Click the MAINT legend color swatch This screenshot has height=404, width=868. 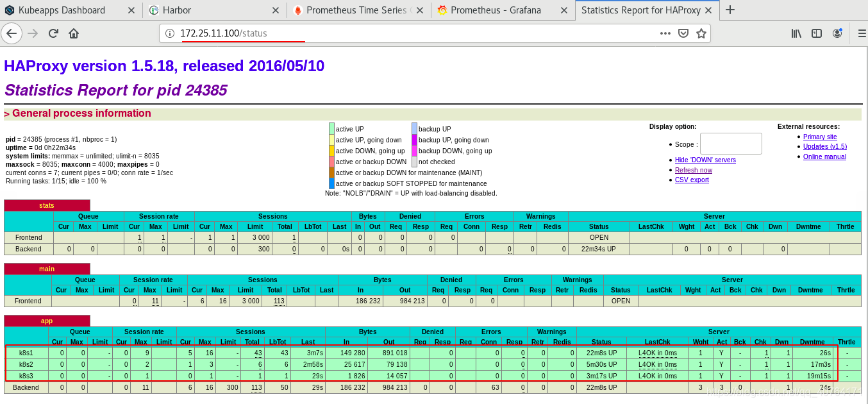[331, 173]
